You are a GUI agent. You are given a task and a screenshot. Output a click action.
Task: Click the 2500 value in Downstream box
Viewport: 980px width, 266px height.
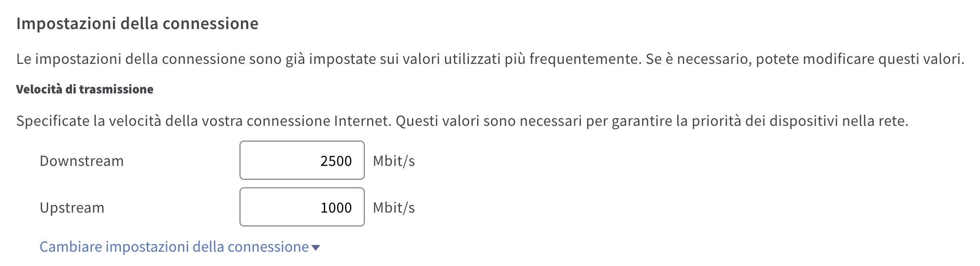pos(336,161)
